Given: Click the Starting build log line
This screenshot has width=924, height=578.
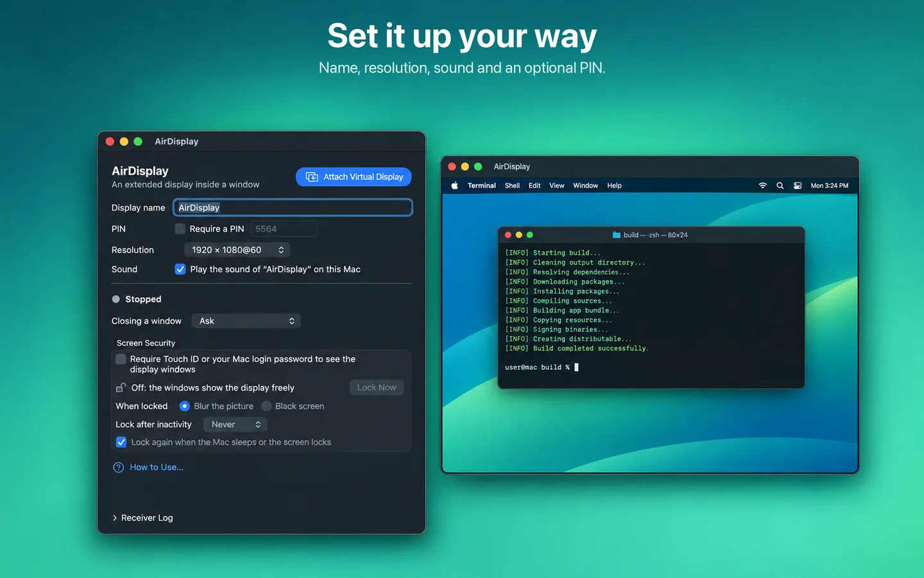Looking at the screenshot, I should click(552, 253).
